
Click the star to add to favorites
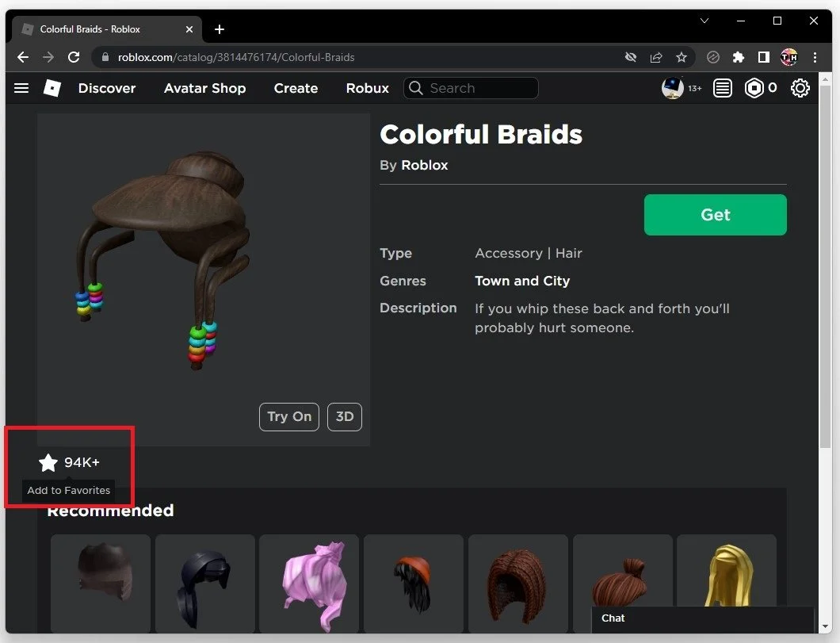coord(48,462)
